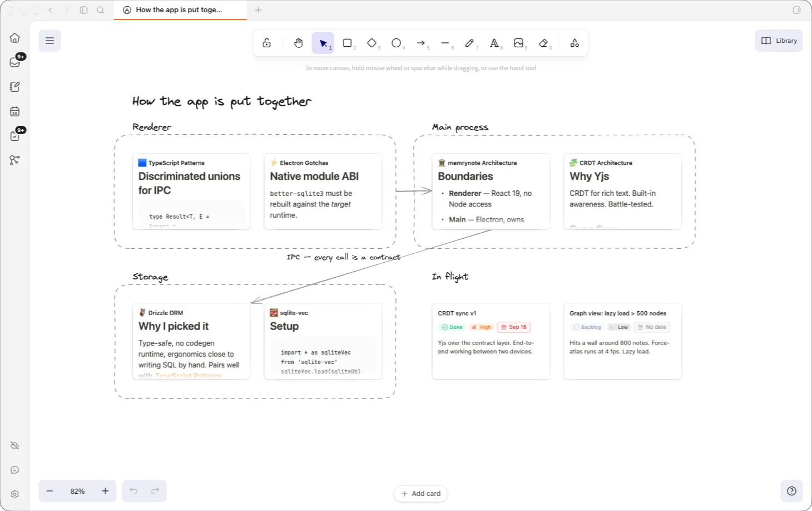The image size is (812, 511).
Task: Select the Selection arrow tool
Action: [x=323, y=43]
